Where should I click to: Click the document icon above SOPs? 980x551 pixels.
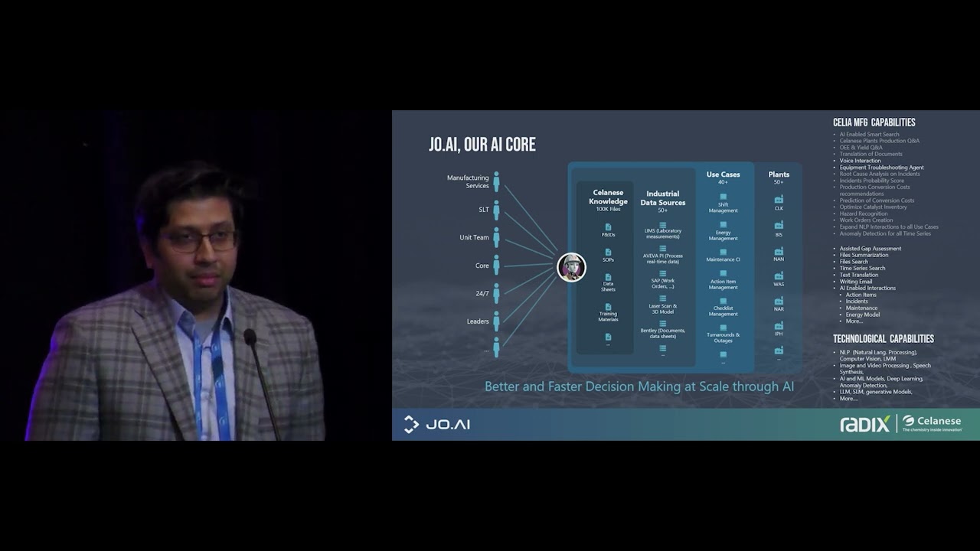[608, 252]
